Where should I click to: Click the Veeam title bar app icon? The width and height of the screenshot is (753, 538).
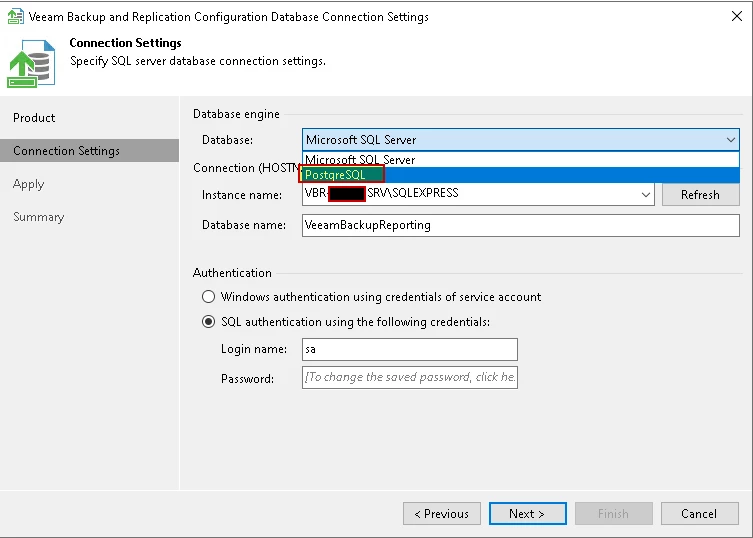15,16
